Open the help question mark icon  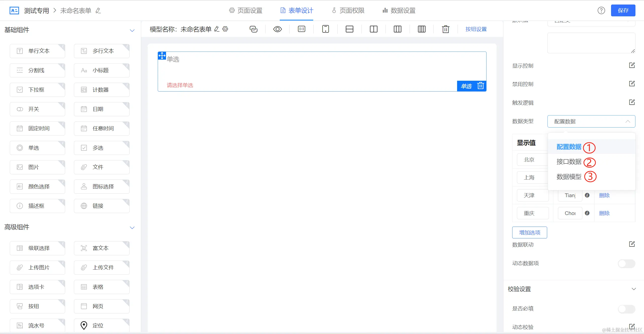pos(601,11)
